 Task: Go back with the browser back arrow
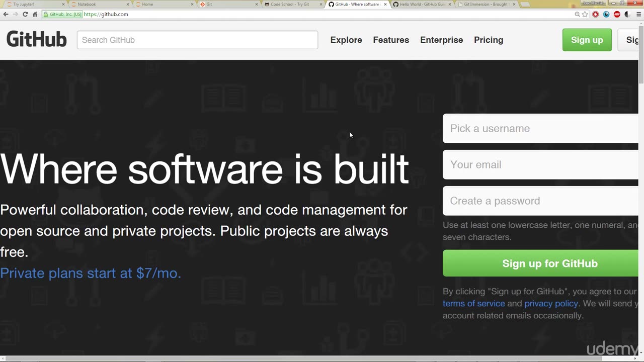6,14
